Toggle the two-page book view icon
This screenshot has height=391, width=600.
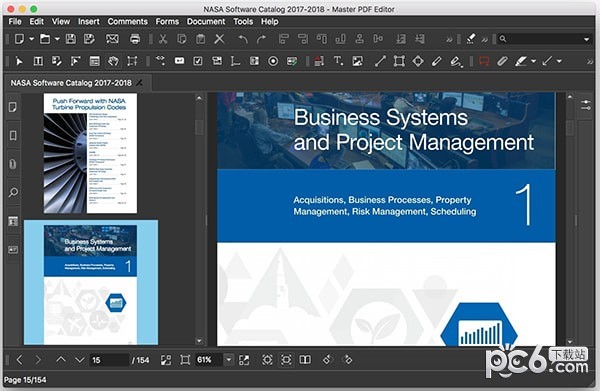click(305, 360)
